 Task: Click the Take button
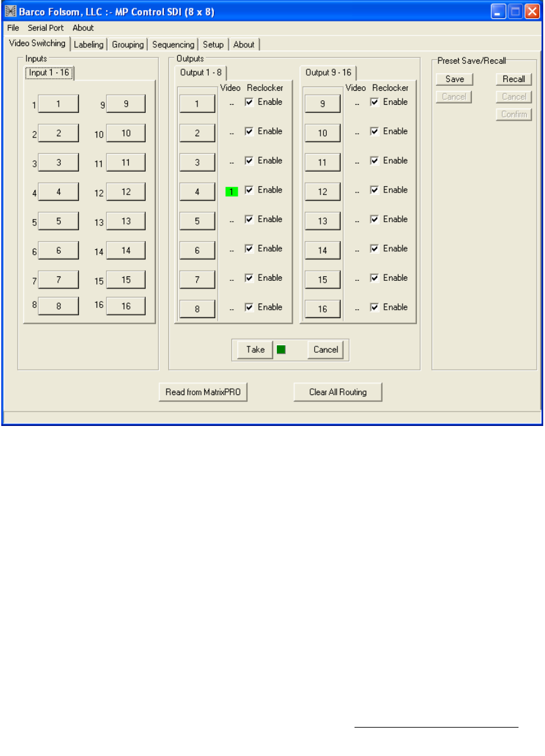pyautogui.click(x=255, y=350)
